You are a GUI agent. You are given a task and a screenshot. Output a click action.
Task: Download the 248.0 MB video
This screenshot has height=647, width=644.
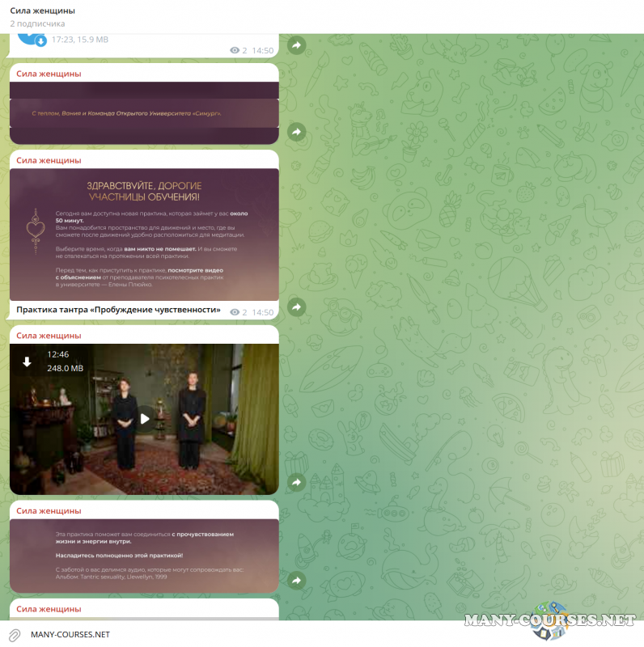click(x=27, y=362)
